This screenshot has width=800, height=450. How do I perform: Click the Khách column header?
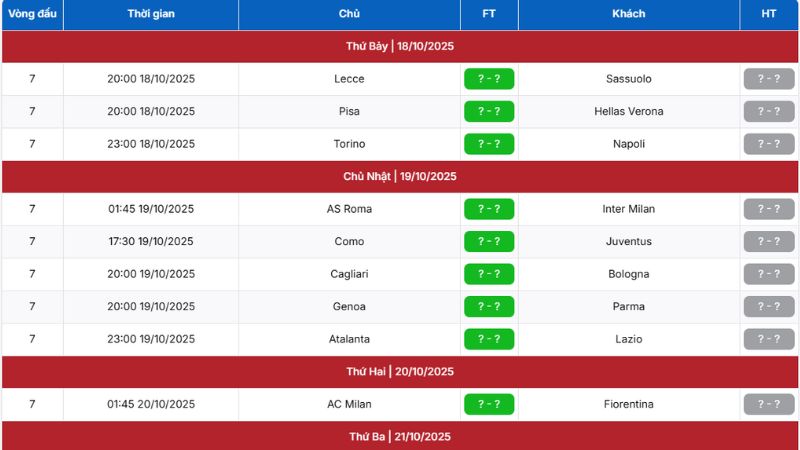(628, 14)
